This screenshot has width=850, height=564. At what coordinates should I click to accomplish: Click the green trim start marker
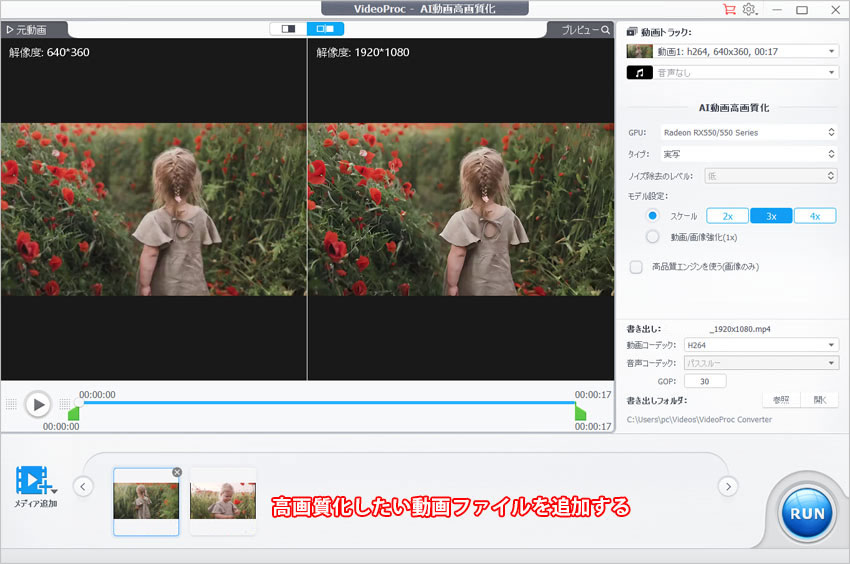(x=74, y=413)
